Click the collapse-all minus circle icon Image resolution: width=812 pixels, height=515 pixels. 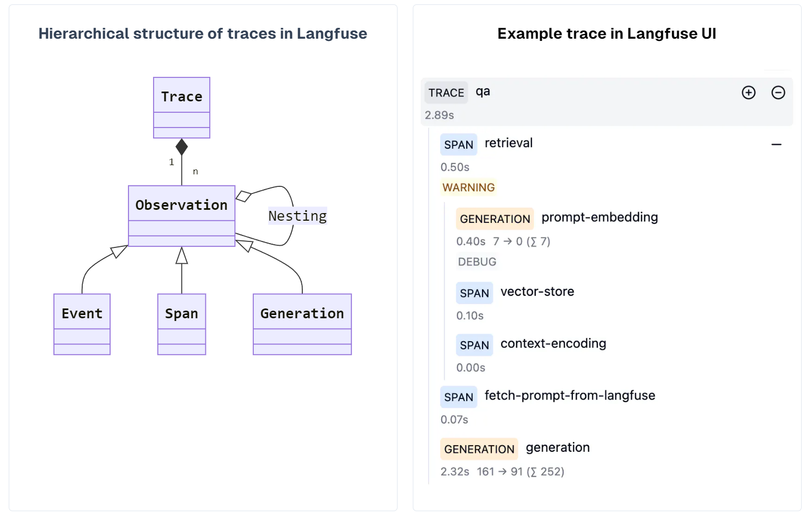pos(778,93)
